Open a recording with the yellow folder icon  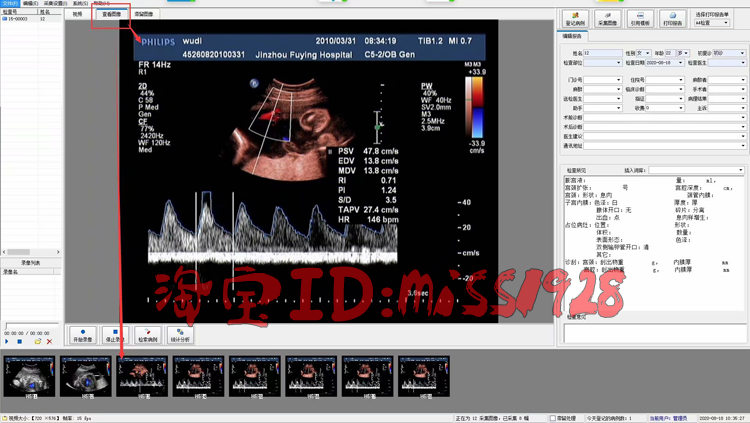pos(38,341)
